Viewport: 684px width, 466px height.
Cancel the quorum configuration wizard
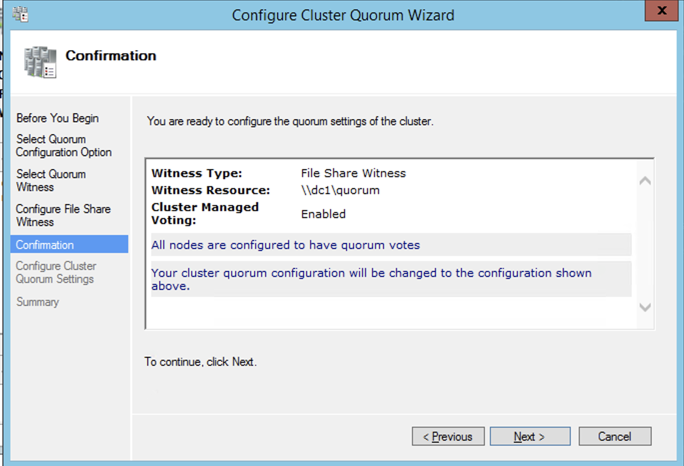click(x=614, y=437)
